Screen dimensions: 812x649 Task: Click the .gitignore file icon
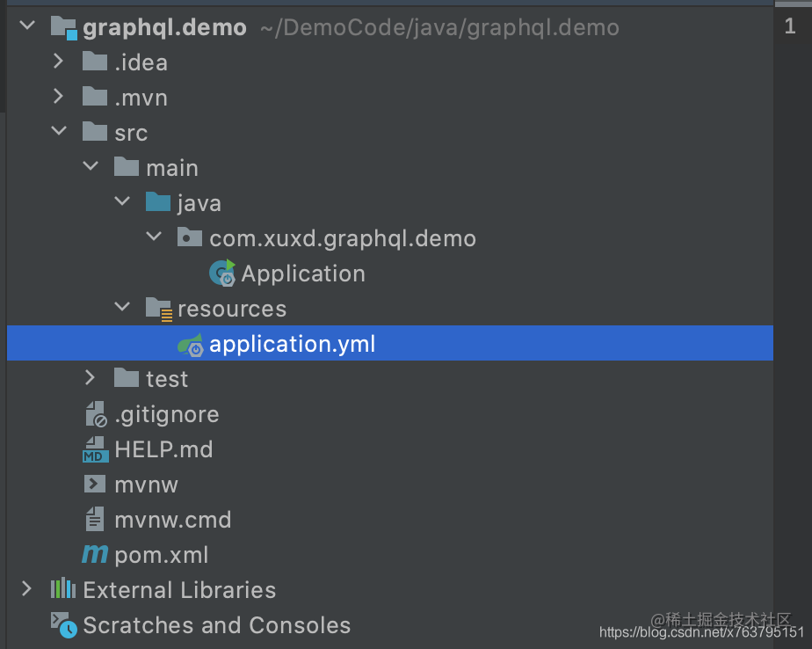click(x=95, y=413)
